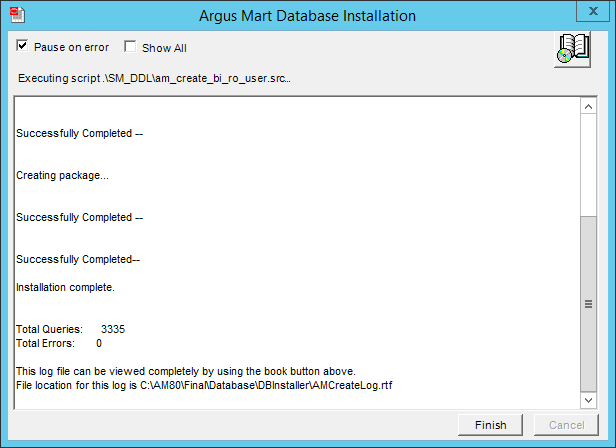Close the Argus Mart Database Installation window

[593, 11]
